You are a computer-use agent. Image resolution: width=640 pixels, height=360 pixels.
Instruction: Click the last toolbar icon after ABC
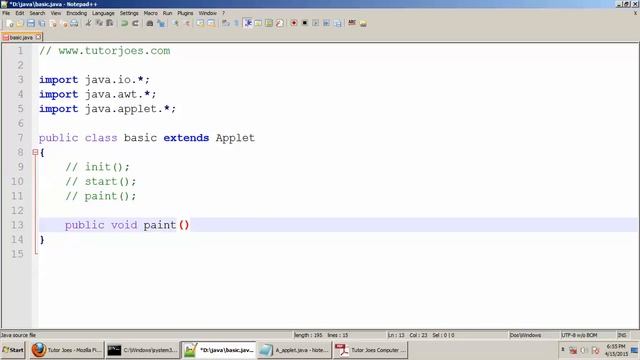[363, 23]
